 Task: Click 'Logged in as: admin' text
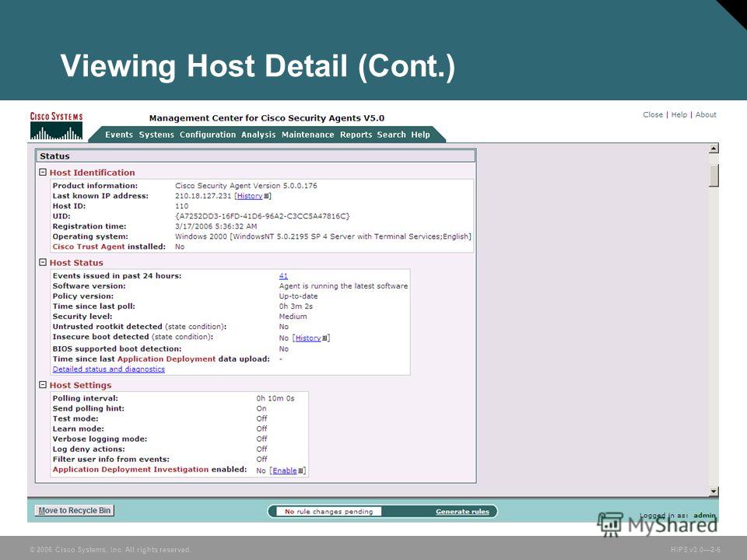678,515
